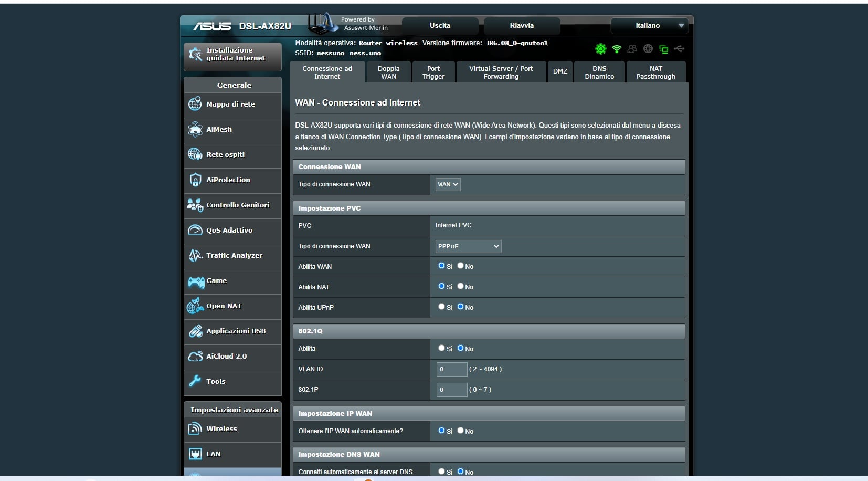Set Abilita UPnP to Sì
This screenshot has height=481, width=868.
(x=441, y=307)
